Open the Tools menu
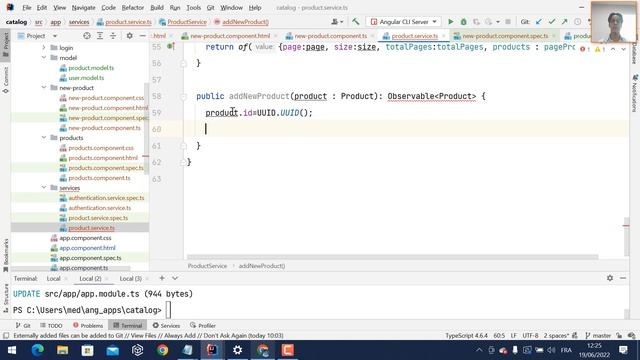640x360 pixels. (193, 7)
